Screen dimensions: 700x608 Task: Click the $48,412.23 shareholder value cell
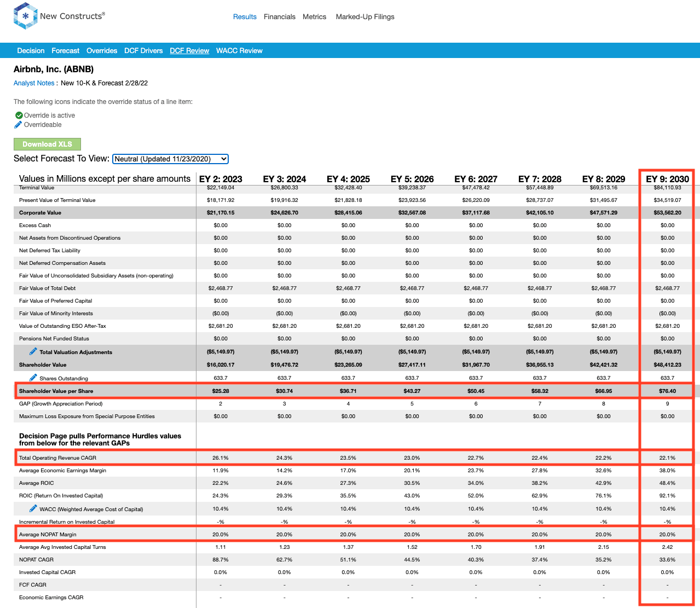click(667, 365)
